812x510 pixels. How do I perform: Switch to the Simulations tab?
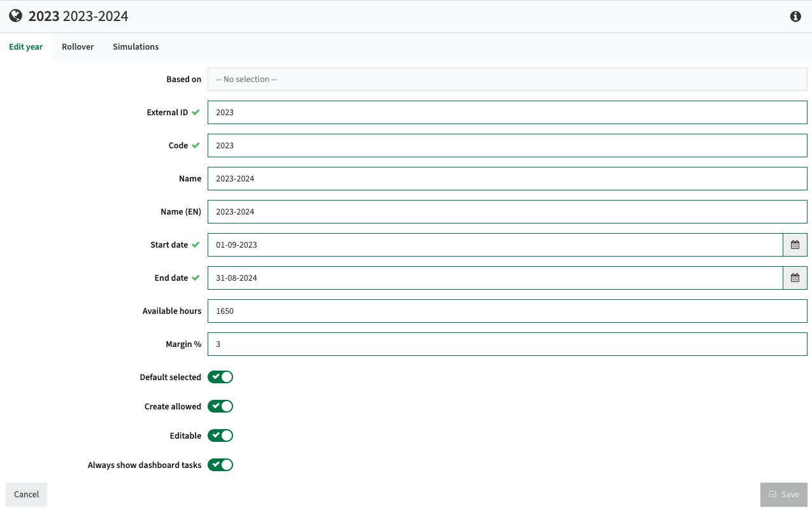(x=136, y=46)
